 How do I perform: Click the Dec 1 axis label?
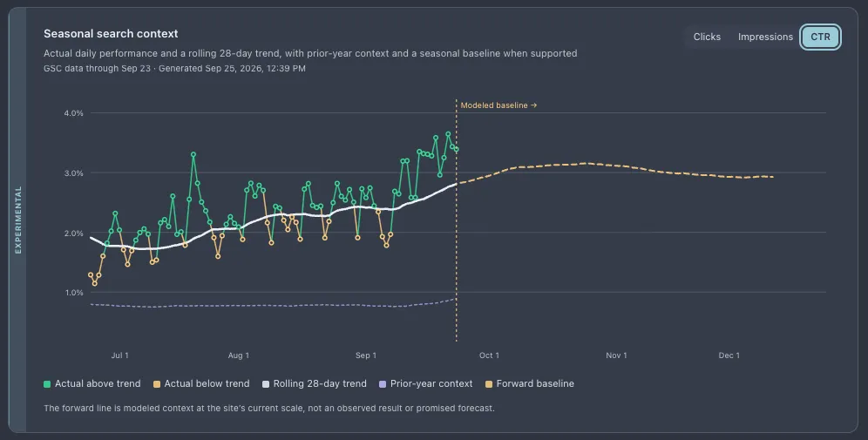coord(729,355)
